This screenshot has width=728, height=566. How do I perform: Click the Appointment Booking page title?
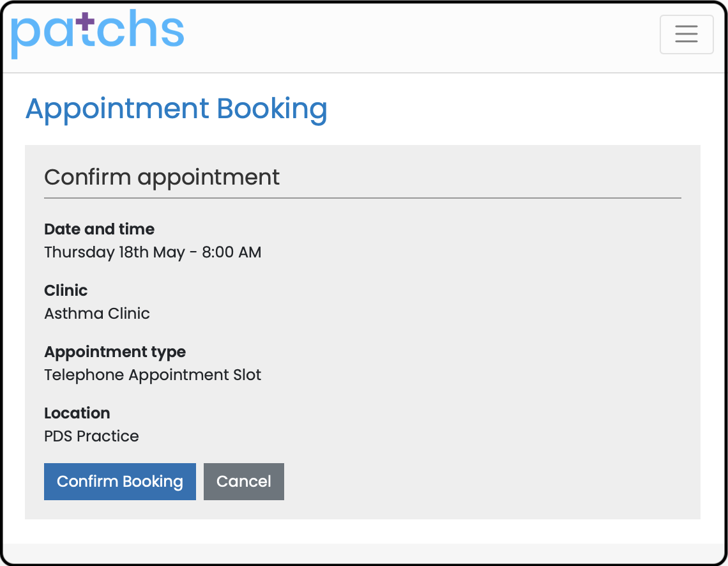pos(176,110)
